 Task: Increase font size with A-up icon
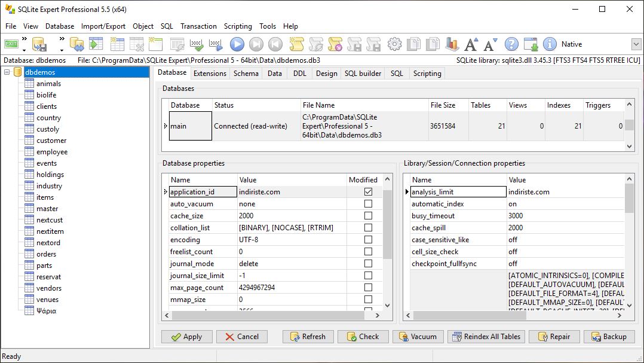click(x=471, y=44)
